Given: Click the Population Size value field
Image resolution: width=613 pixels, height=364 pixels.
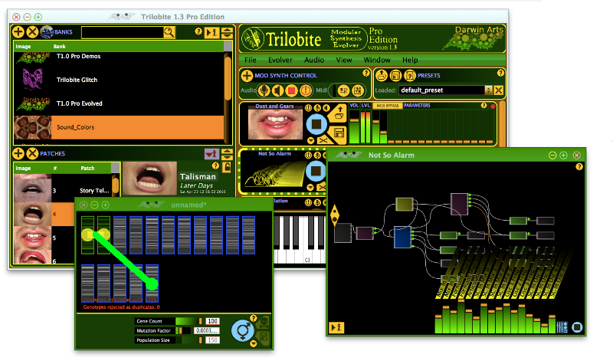Looking at the screenshot, I should [x=212, y=340].
